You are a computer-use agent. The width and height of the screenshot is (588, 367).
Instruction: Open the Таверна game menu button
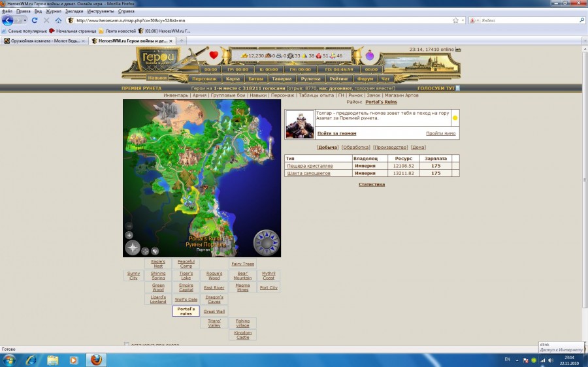coord(282,79)
